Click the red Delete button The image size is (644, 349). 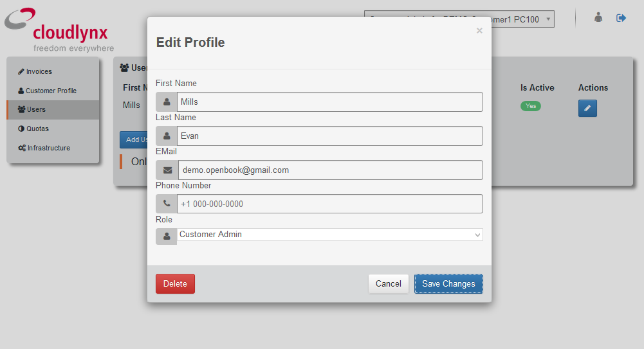tap(175, 284)
